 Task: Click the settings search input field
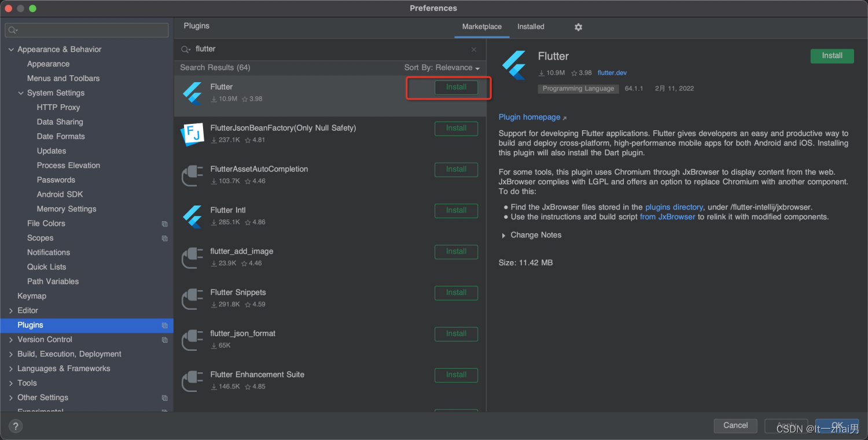click(x=87, y=30)
